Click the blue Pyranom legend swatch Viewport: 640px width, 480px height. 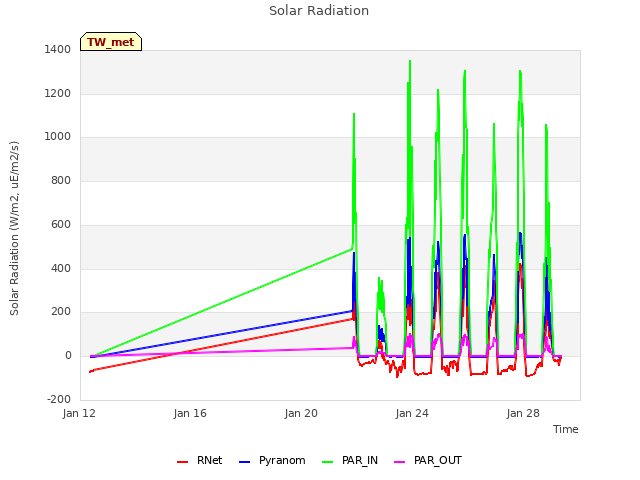click(x=244, y=462)
